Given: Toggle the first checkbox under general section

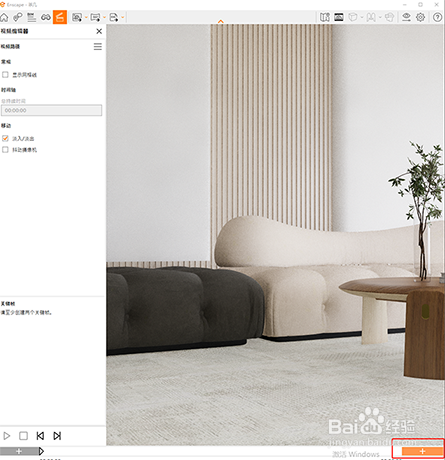Looking at the screenshot, I should tap(5, 75).
